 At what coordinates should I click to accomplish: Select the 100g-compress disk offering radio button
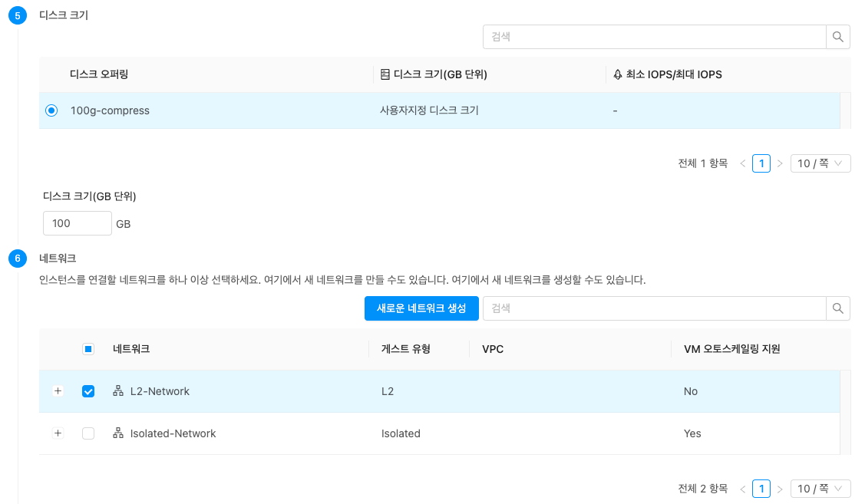[51, 110]
